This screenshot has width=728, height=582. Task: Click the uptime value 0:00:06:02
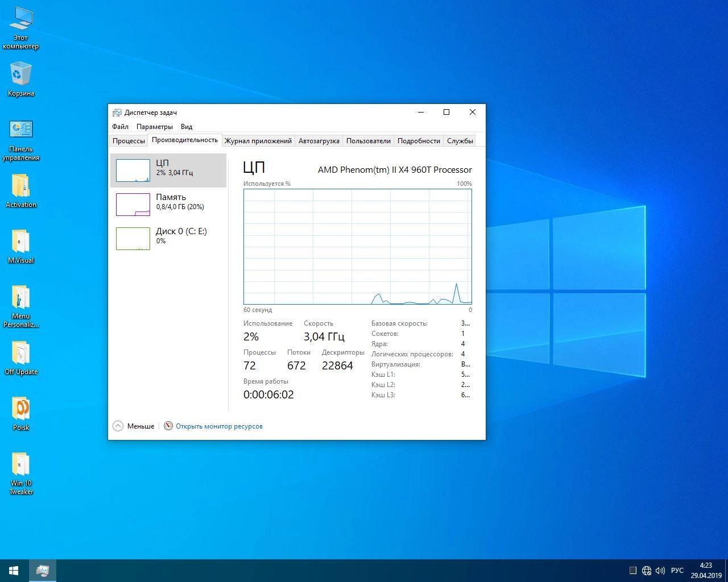pos(268,394)
